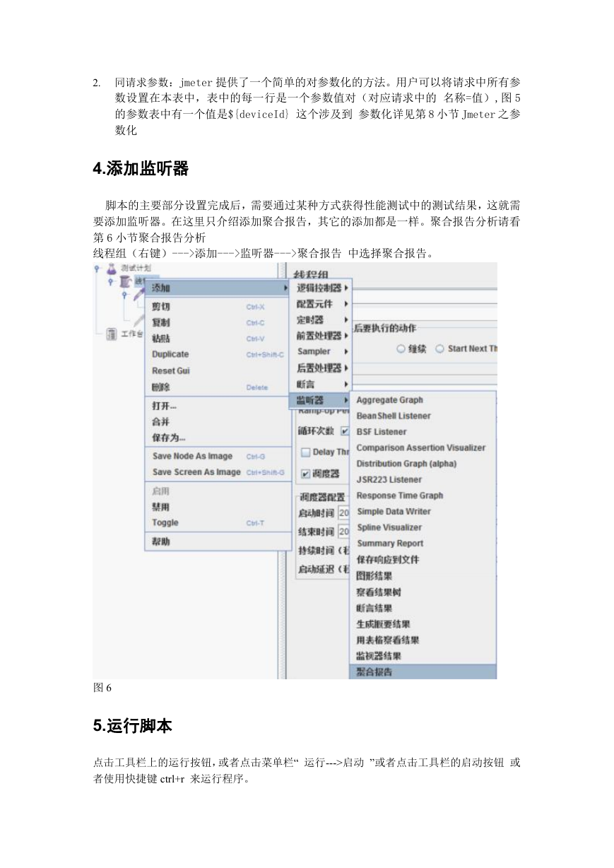Screen dimensions: 614x868
Task: Expand the 定时器 submenu
Action: point(321,320)
